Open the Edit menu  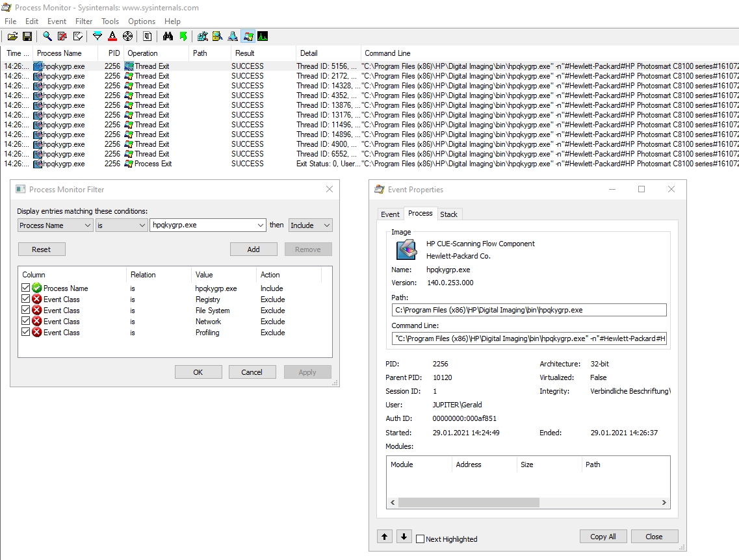click(x=32, y=21)
